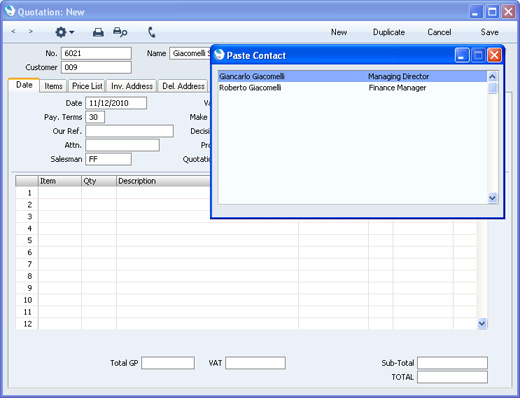The width and height of the screenshot is (520, 398).
Task: Go to next record with forward arrow
Action: (x=31, y=31)
